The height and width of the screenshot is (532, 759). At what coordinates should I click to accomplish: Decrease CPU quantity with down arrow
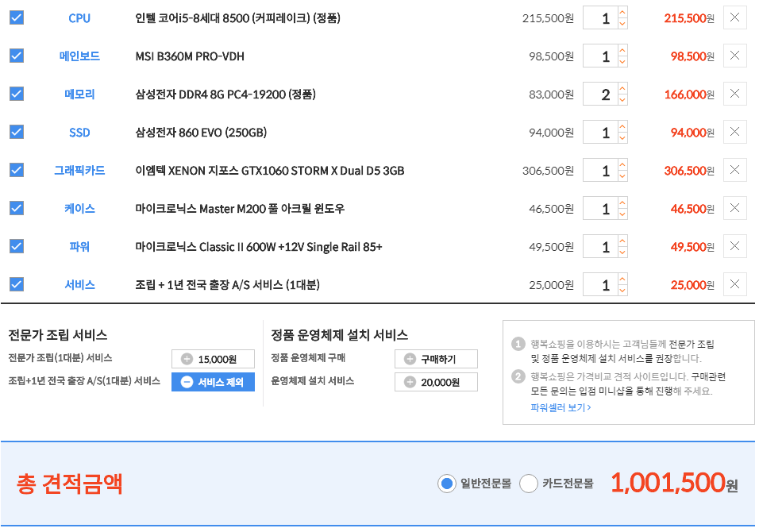coord(622,23)
